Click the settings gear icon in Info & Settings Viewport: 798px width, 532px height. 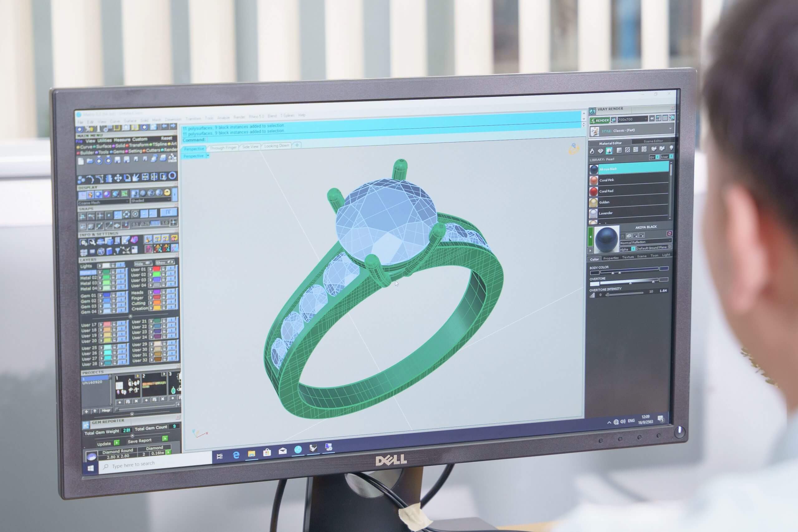[84, 242]
